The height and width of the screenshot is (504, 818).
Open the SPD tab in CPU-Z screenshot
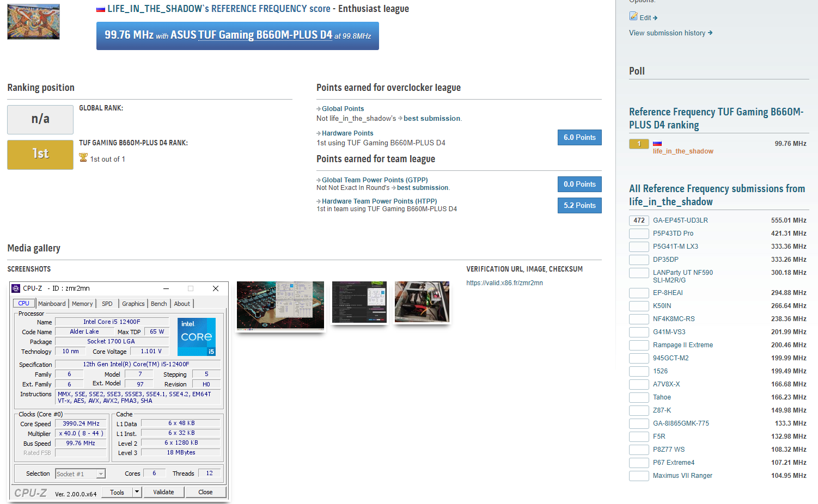pyautogui.click(x=107, y=304)
